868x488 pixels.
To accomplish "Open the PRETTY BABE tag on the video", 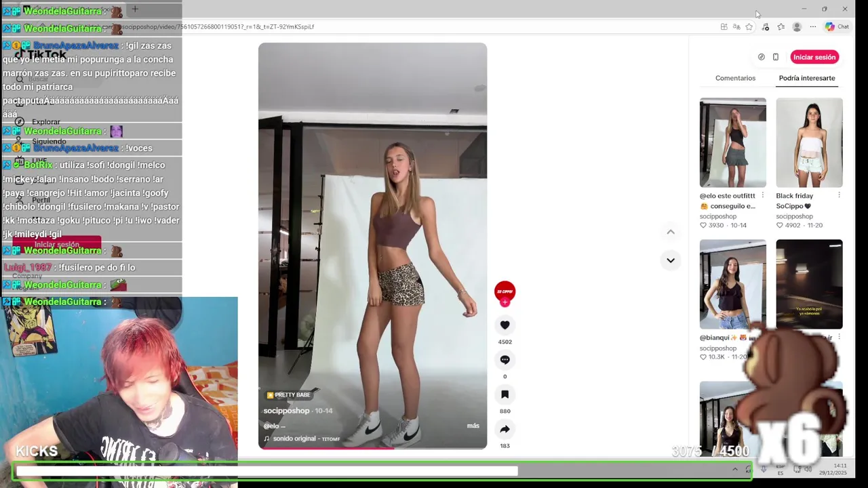I will point(288,394).
